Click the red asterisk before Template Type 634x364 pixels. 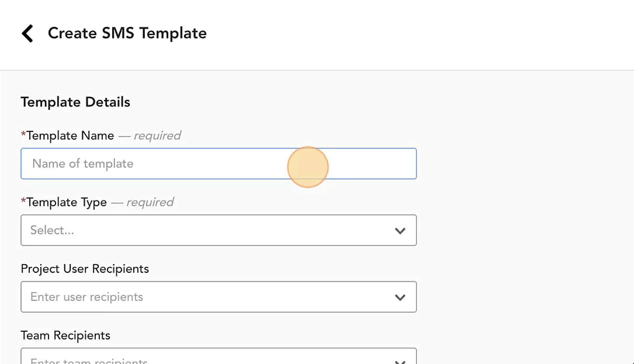tap(23, 201)
